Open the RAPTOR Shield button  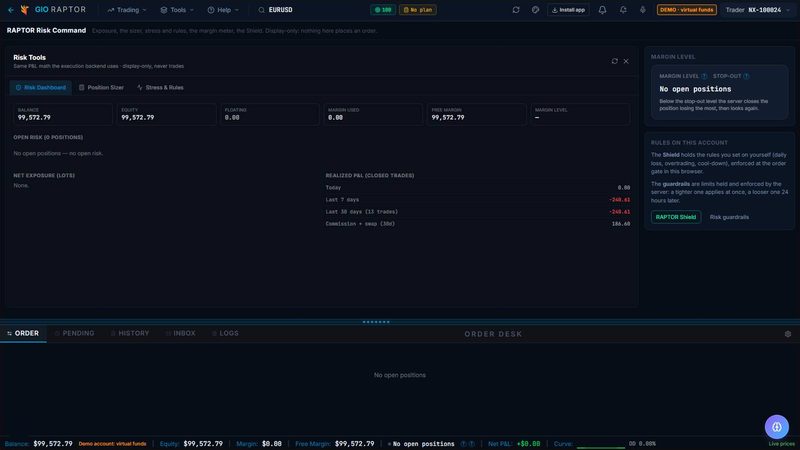point(676,217)
